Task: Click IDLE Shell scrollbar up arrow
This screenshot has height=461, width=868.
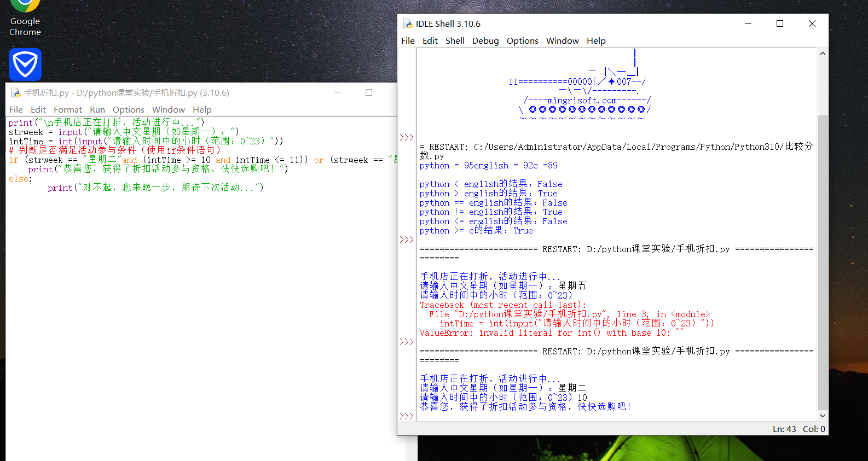Action: coord(823,54)
